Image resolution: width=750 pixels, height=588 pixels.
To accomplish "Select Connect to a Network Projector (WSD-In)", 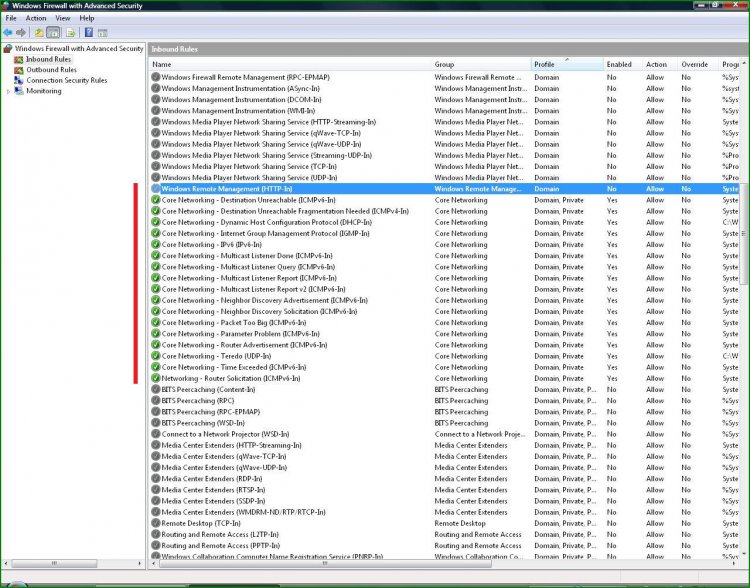I will tap(445, 434).
